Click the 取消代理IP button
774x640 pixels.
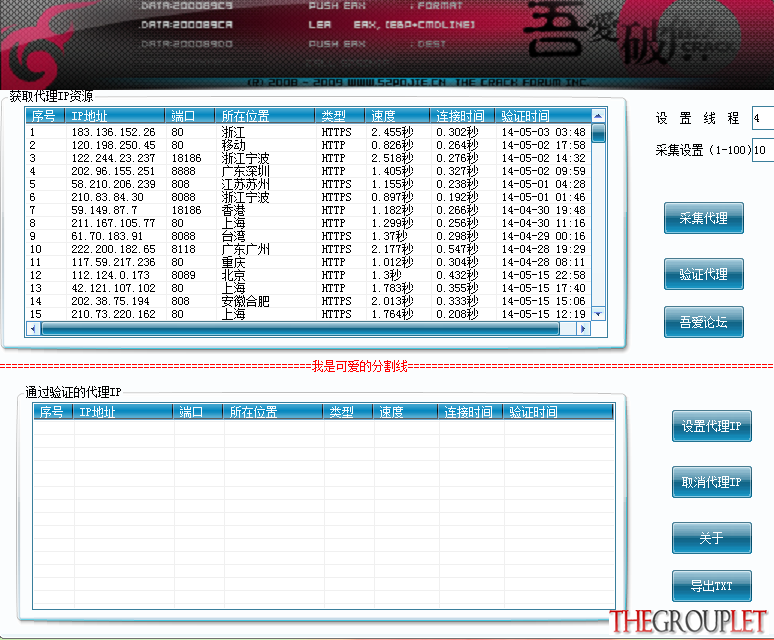[711, 482]
